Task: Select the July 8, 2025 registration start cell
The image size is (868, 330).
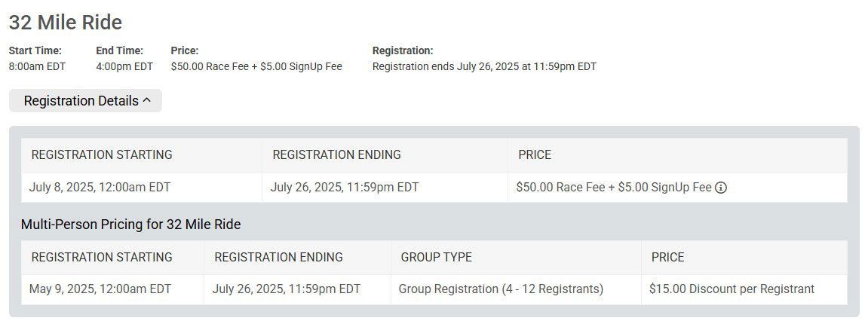Action: 141,188
